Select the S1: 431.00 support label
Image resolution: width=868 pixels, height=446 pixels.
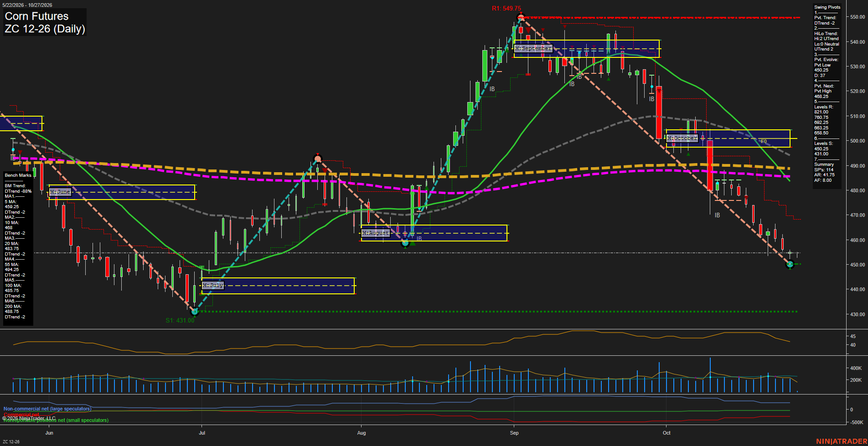tap(180, 320)
